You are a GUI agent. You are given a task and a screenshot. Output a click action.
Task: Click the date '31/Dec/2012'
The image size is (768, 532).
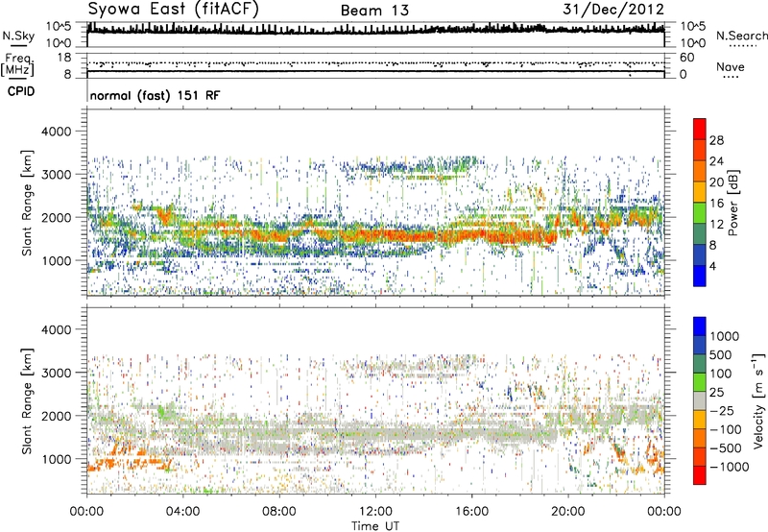tap(613, 9)
